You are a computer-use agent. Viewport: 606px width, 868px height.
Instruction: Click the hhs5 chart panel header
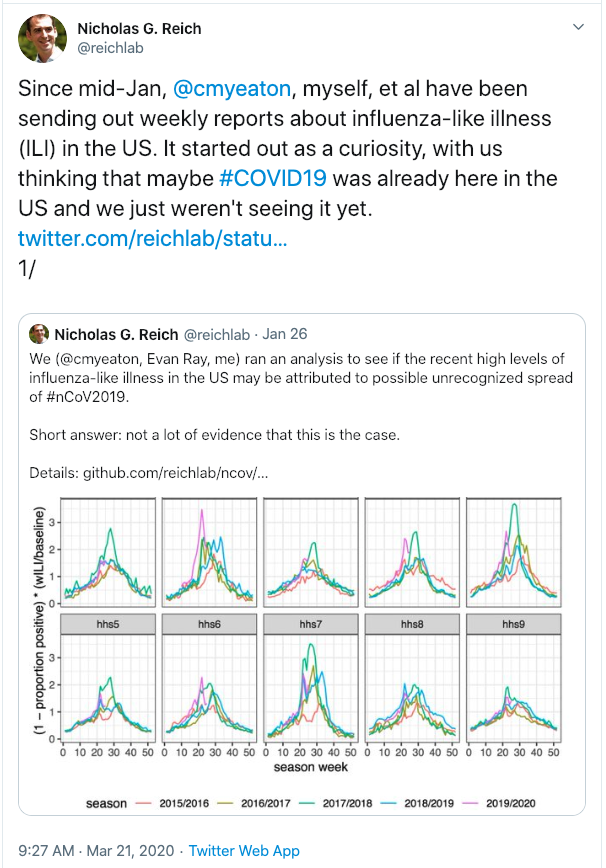[x=108, y=624]
